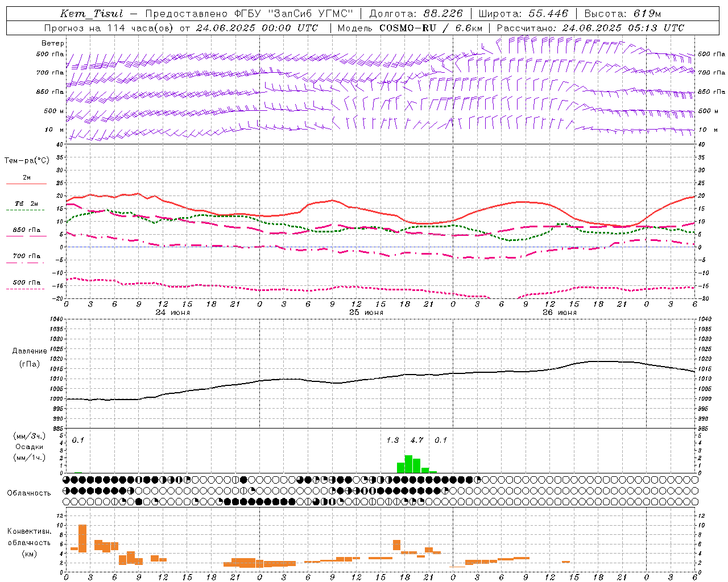This screenshot has height=582, width=728.
Task: Select the model label COSMO-RU / 6.6км
Action: pos(431,28)
